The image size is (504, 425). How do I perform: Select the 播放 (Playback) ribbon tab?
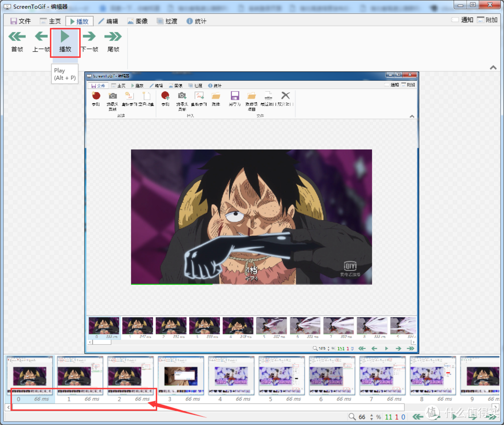[x=79, y=21]
